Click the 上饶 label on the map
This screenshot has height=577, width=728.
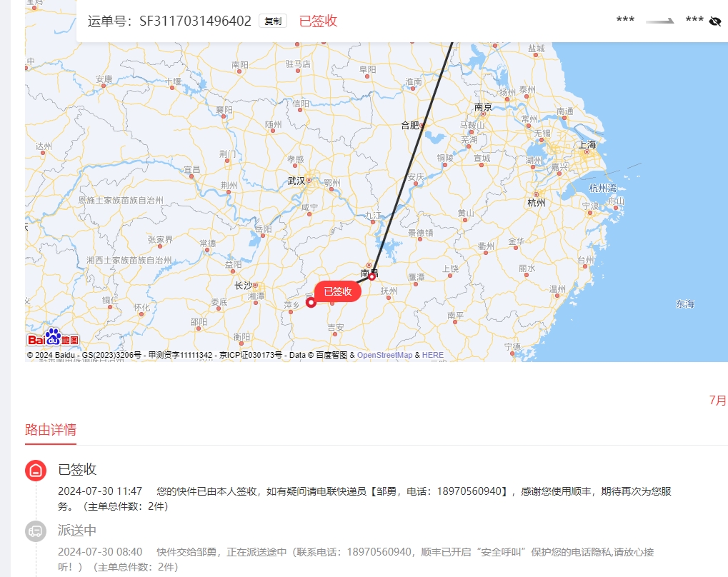[450, 269]
